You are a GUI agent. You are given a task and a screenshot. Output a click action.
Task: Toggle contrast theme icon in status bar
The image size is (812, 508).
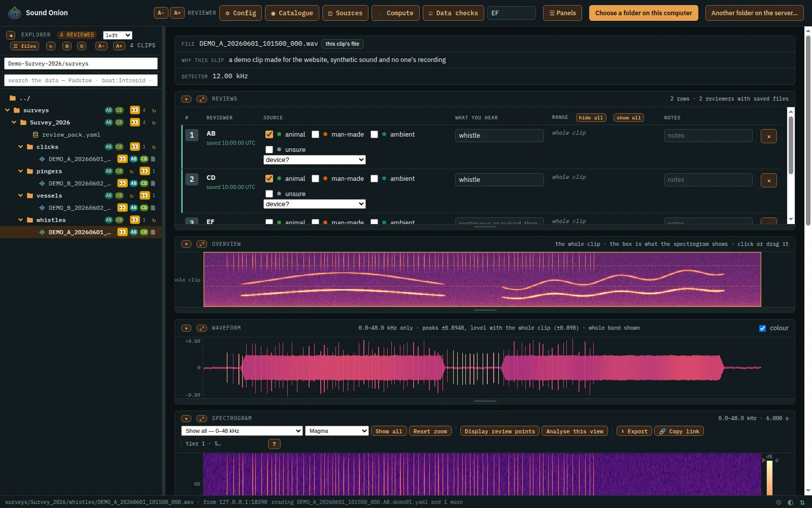[x=790, y=502]
